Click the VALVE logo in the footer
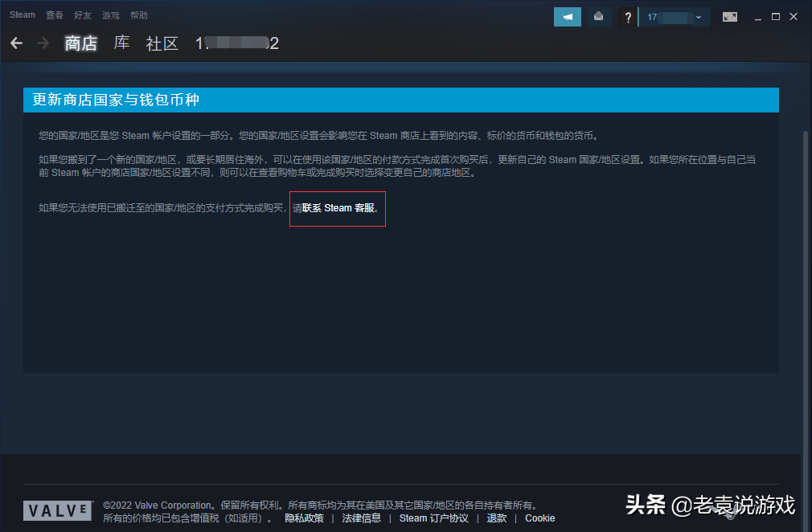The image size is (812, 532). point(57,509)
